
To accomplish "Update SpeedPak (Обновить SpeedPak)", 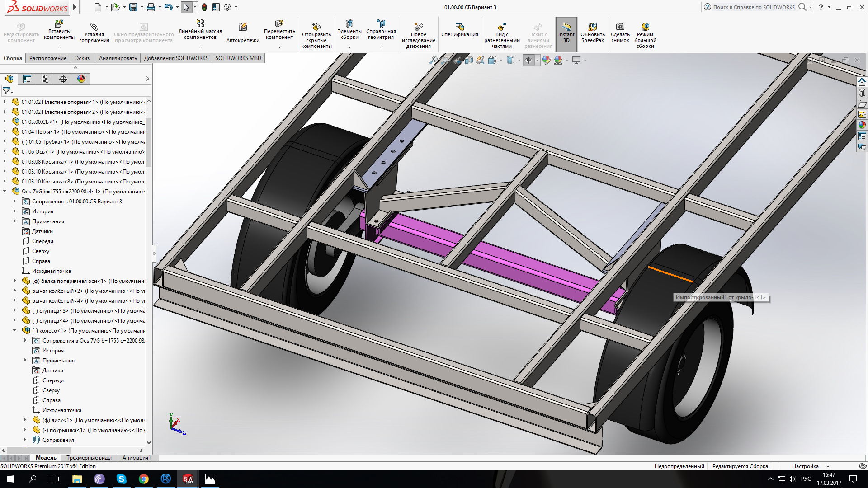I will 592,33.
